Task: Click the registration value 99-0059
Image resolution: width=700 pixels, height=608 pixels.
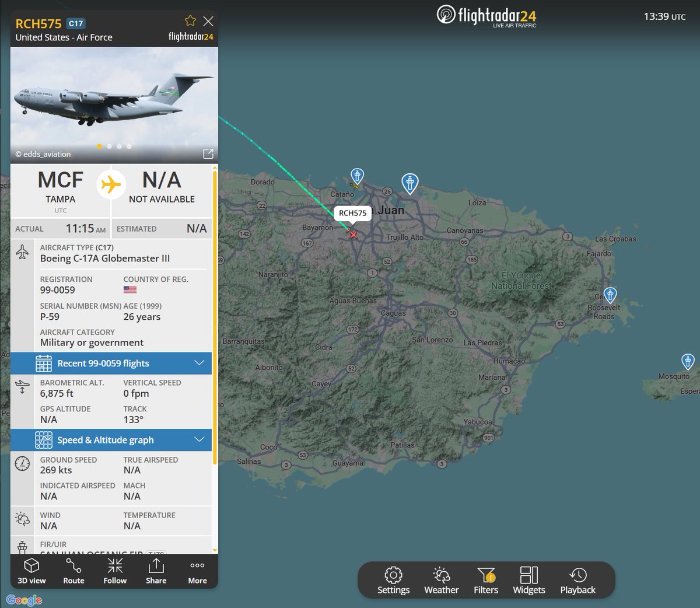Action: (x=58, y=290)
